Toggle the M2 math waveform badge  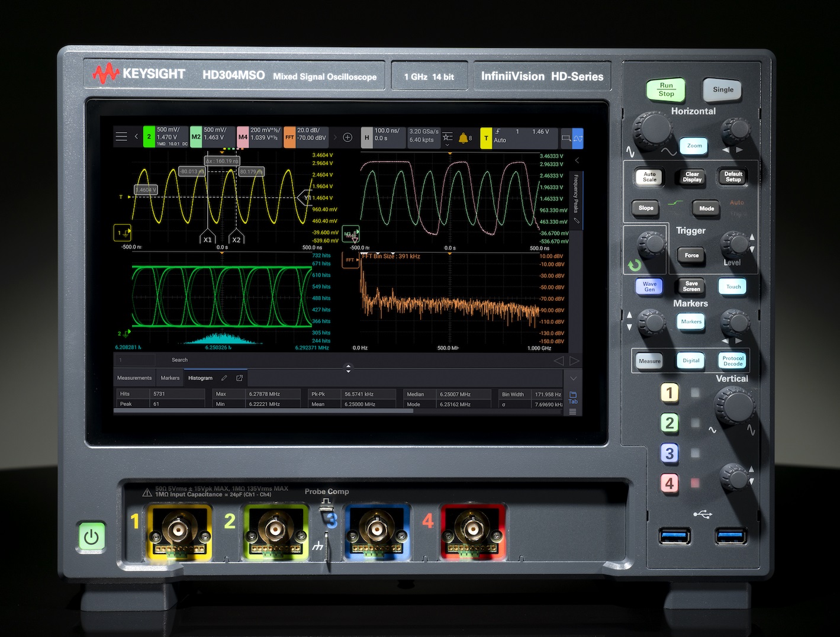(196, 137)
